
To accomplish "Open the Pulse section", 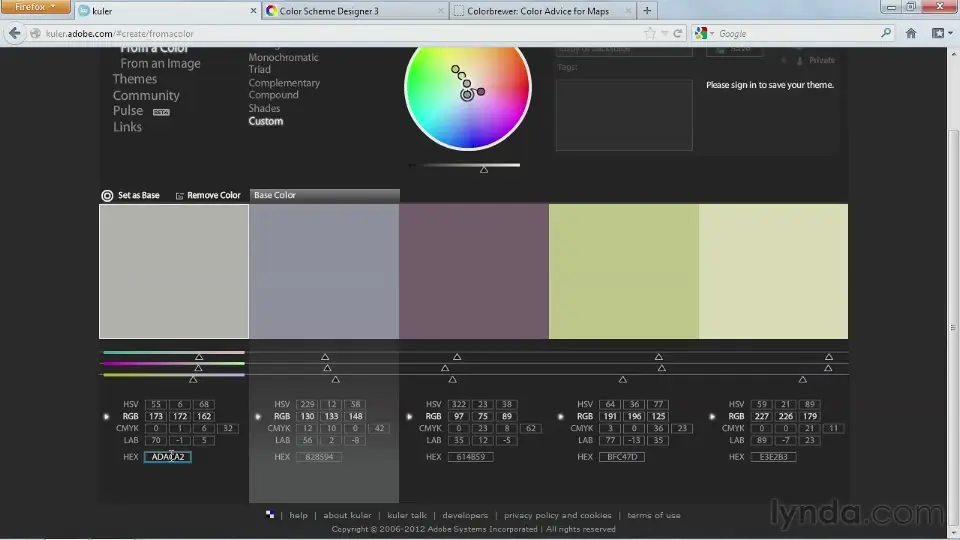I will [128, 111].
